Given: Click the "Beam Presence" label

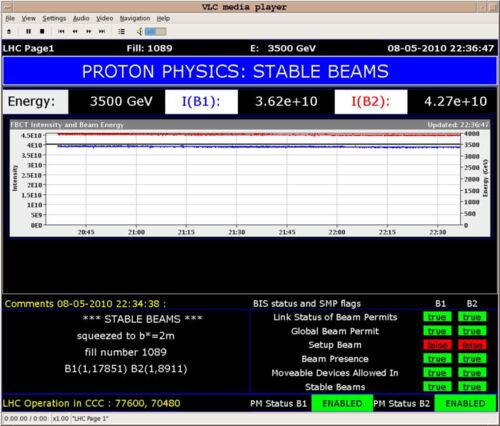Looking at the screenshot, I should 335,359.
